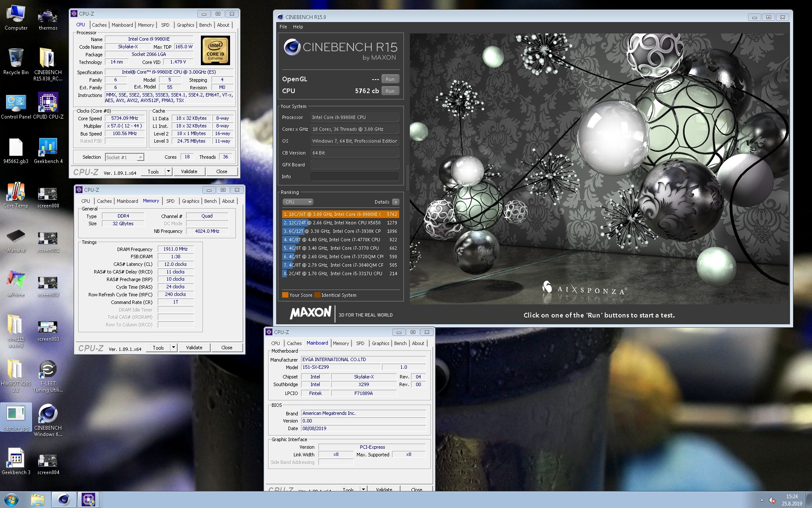This screenshot has height=508, width=812.
Task: Select ranking entry Core i7-3930K
Action: pyautogui.click(x=340, y=231)
